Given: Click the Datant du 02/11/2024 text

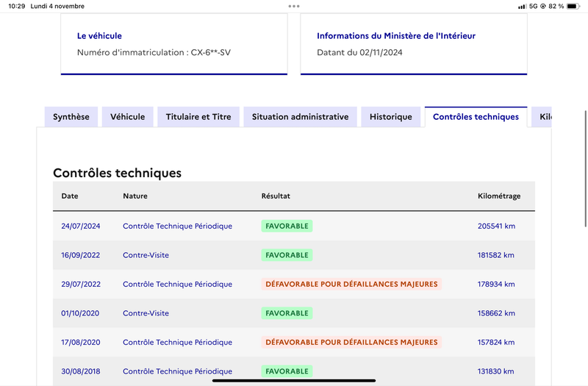Looking at the screenshot, I should [359, 52].
